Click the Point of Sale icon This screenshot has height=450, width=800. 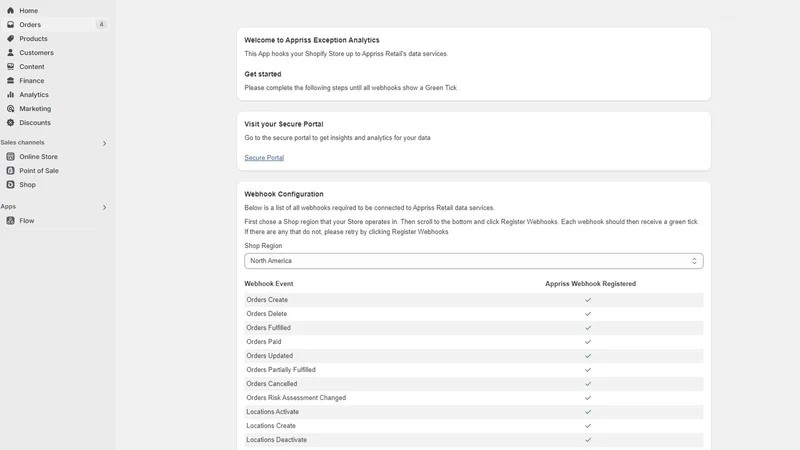point(10,170)
